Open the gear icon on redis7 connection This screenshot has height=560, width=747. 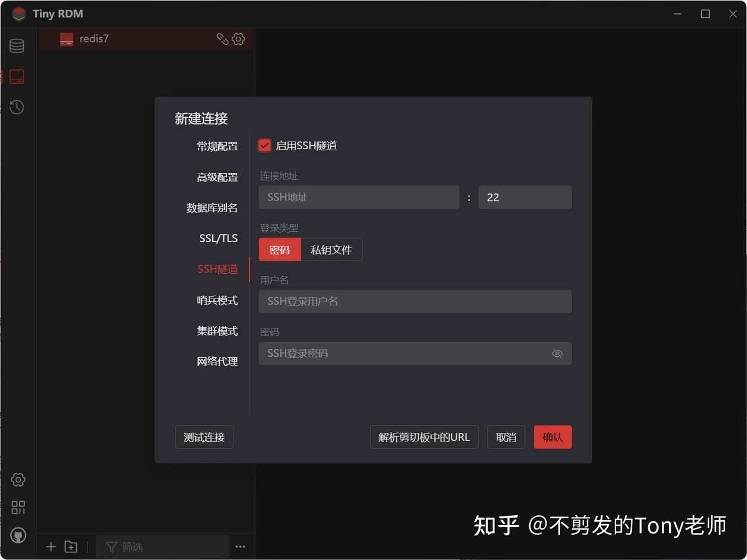tap(238, 38)
